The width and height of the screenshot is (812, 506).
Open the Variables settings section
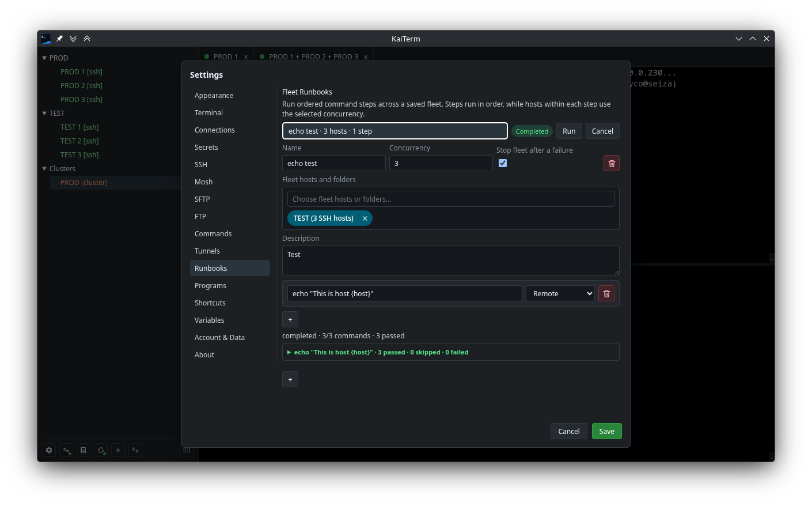(x=230, y=320)
